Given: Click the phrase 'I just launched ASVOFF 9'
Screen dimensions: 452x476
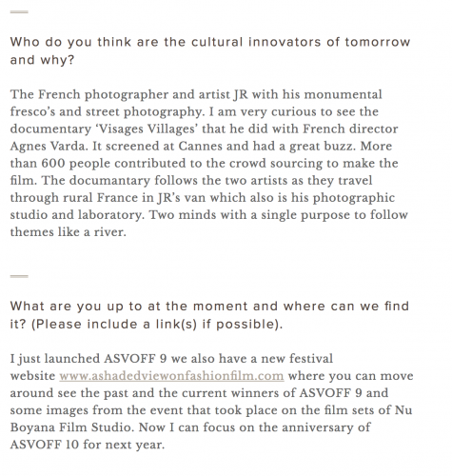Looking at the screenshot, I should [x=88, y=359].
